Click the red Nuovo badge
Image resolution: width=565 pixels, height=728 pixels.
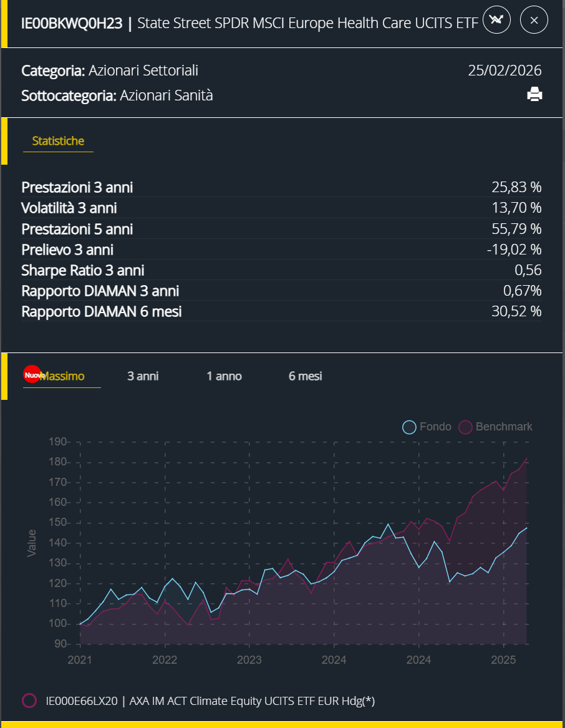(32, 374)
